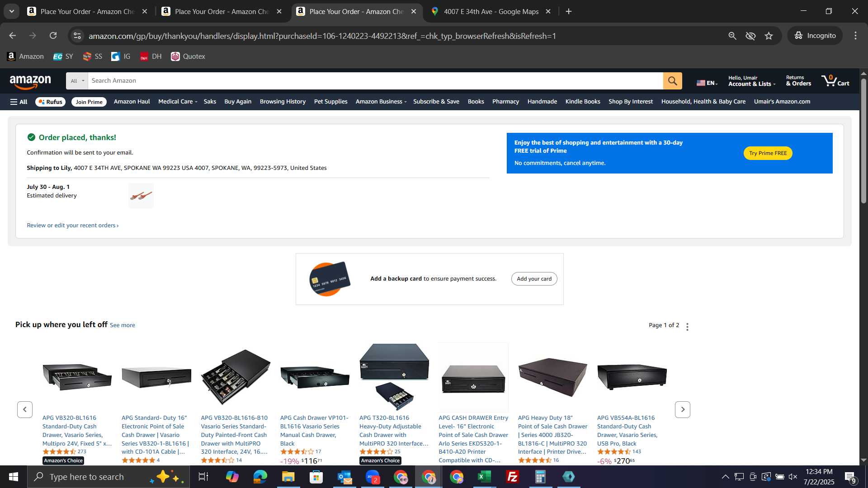The height and width of the screenshot is (488, 868).
Task: Click the orange search magnifier button
Action: coord(672,81)
